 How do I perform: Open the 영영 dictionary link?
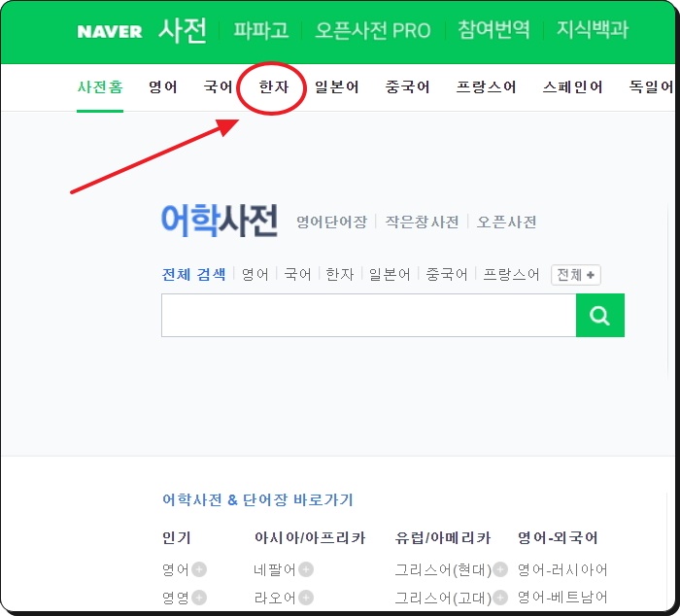[x=176, y=599]
